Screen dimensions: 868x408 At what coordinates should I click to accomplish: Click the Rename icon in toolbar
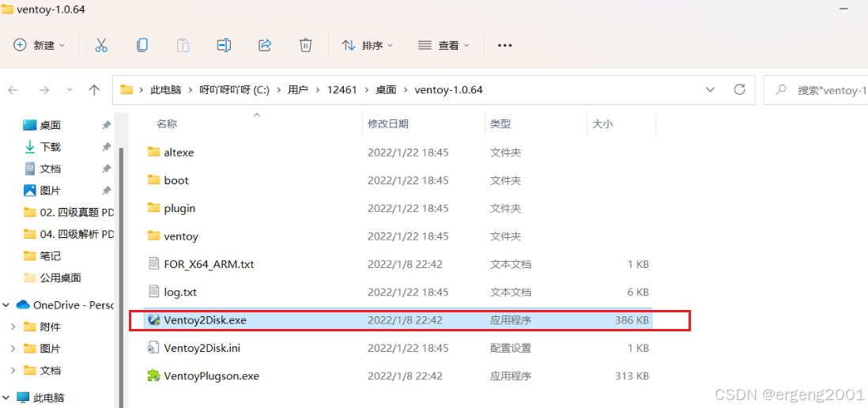click(224, 45)
